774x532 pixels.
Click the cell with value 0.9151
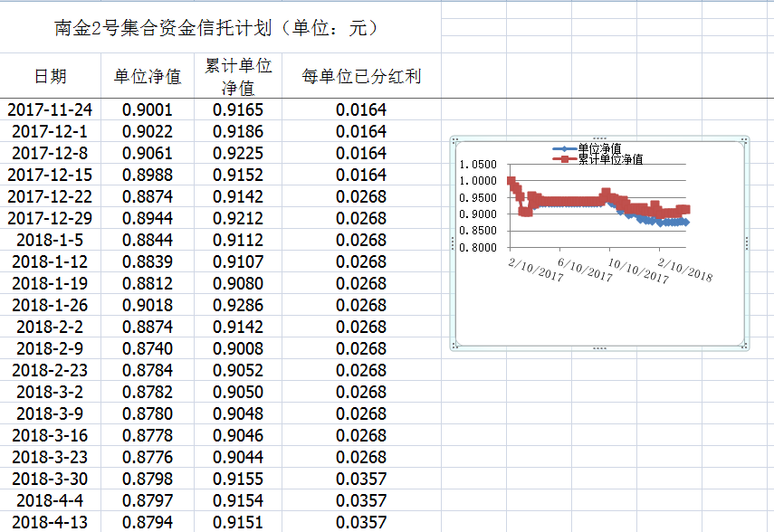tap(238, 522)
